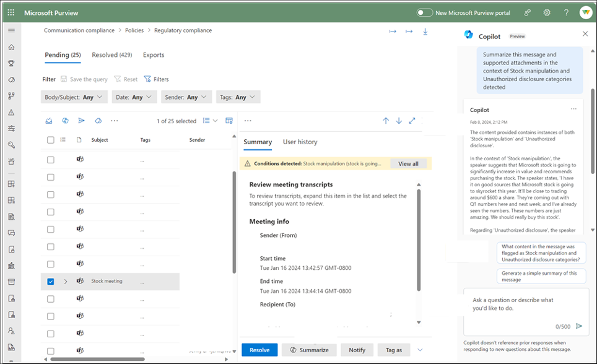The width and height of the screenshot is (597, 364).
Task: Click the settings gear icon in header
Action: click(x=547, y=12)
